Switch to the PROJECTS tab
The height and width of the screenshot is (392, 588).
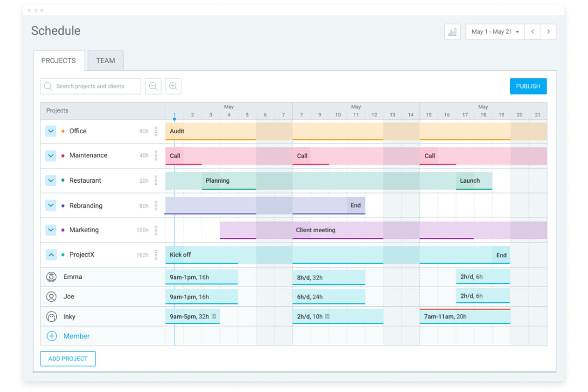59,61
